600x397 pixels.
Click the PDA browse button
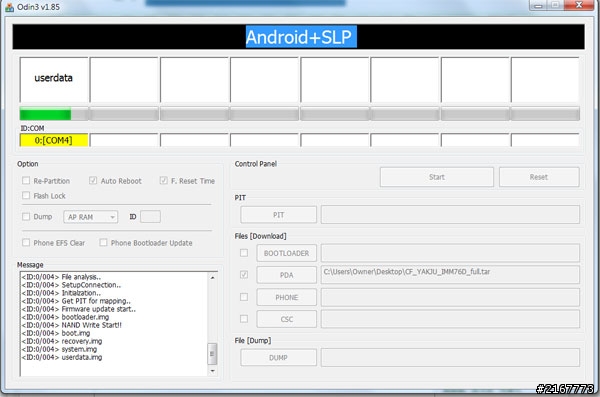point(287,275)
